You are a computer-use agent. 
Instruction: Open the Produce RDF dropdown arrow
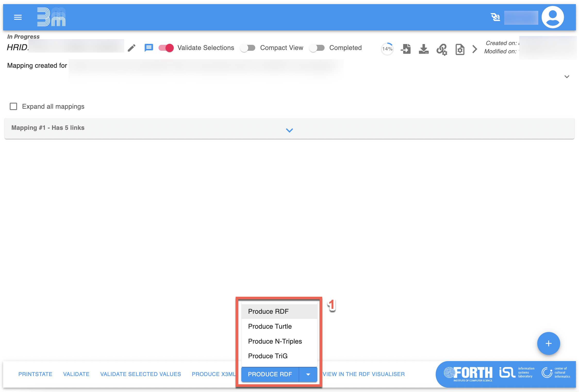pyautogui.click(x=308, y=374)
